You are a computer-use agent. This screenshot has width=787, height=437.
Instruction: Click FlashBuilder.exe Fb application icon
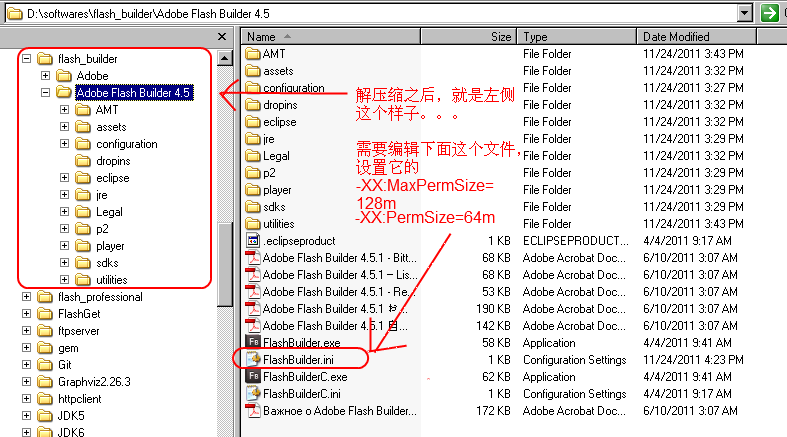pyautogui.click(x=253, y=342)
